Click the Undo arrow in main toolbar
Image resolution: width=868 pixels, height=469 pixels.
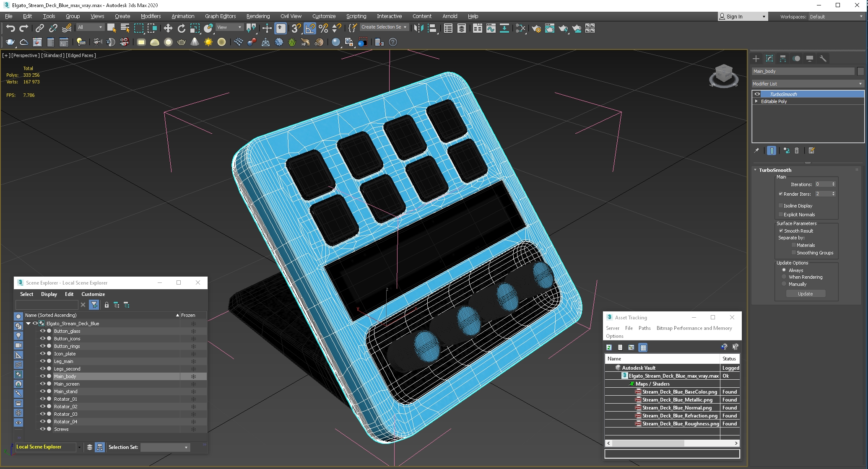11,28
